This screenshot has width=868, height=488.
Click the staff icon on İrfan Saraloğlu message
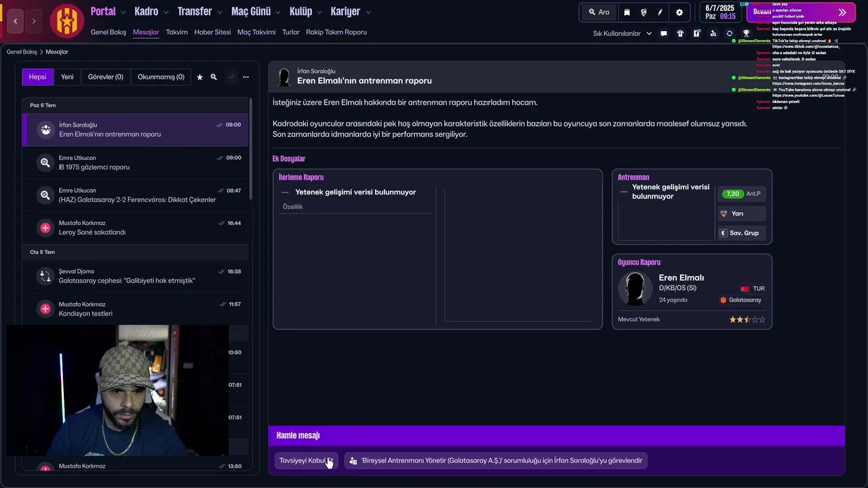click(45, 129)
